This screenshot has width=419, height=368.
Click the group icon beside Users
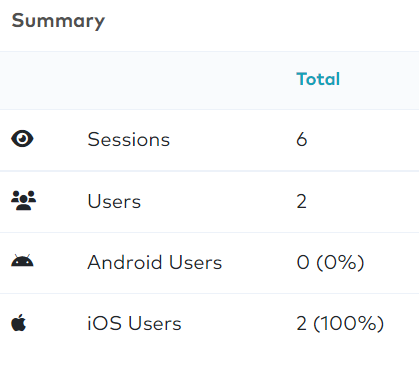pos(23,201)
